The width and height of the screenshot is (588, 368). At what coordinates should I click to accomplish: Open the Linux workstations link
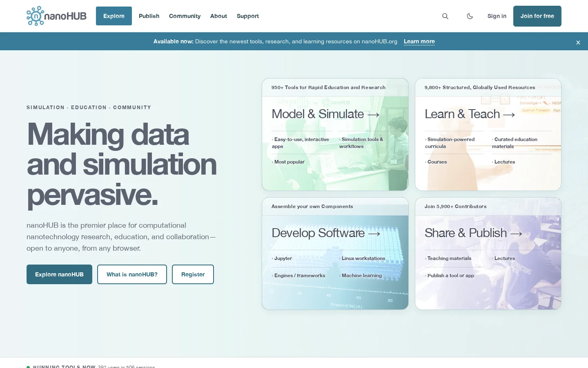pyautogui.click(x=363, y=258)
